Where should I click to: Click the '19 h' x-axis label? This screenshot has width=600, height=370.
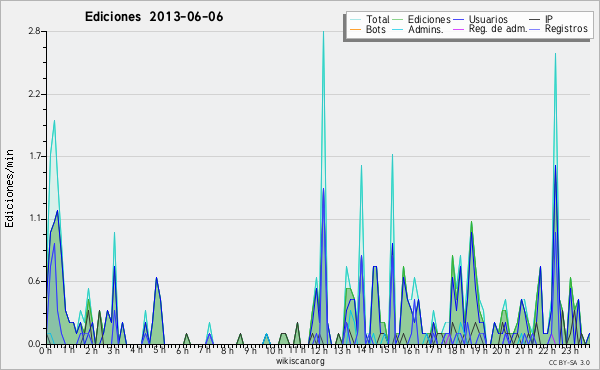[x=478, y=350]
